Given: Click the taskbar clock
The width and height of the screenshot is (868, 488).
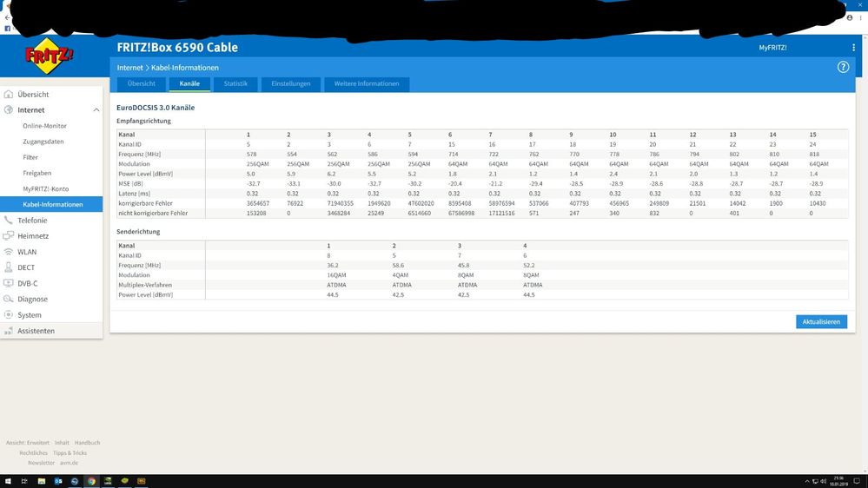Looking at the screenshot, I should click(x=838, y=481).
